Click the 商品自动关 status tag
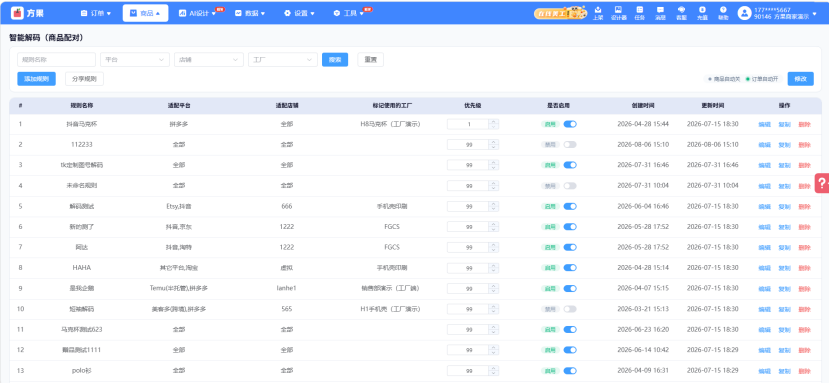The height and width of the screenshot is (383, 829). 724,79
